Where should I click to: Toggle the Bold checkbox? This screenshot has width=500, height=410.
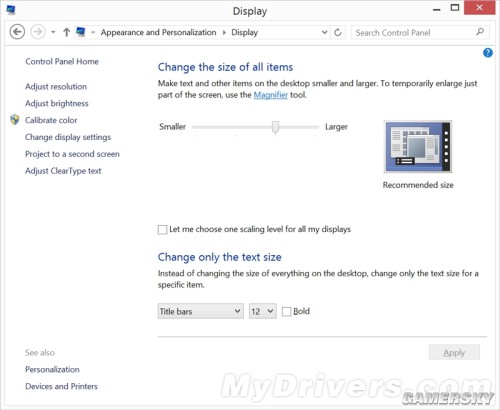click(286, 312)
